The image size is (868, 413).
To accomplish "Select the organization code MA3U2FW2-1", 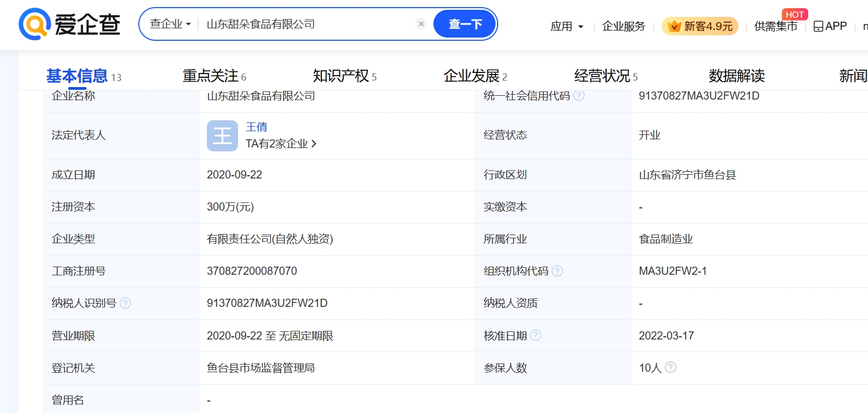I will click(673, 271).
